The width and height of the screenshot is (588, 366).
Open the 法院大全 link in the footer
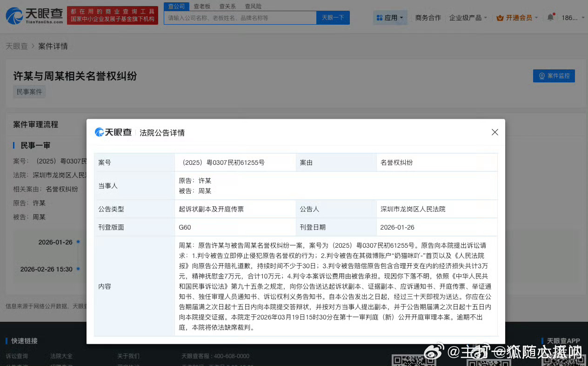point(62,355)
